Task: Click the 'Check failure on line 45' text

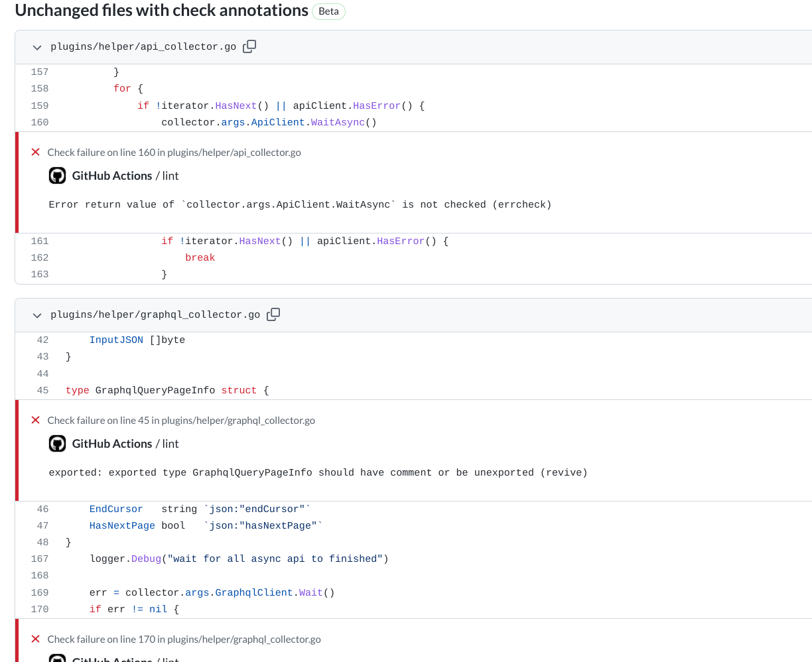Action: (x=181, y=420)
